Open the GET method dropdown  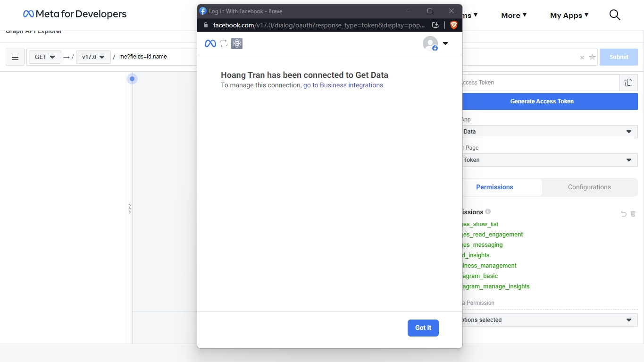(x=45, y=57)
